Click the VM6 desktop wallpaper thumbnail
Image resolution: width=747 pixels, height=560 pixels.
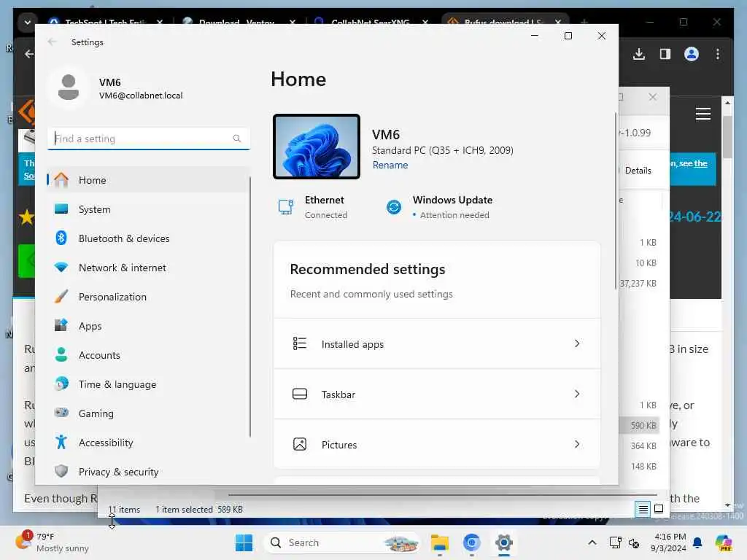317,147
